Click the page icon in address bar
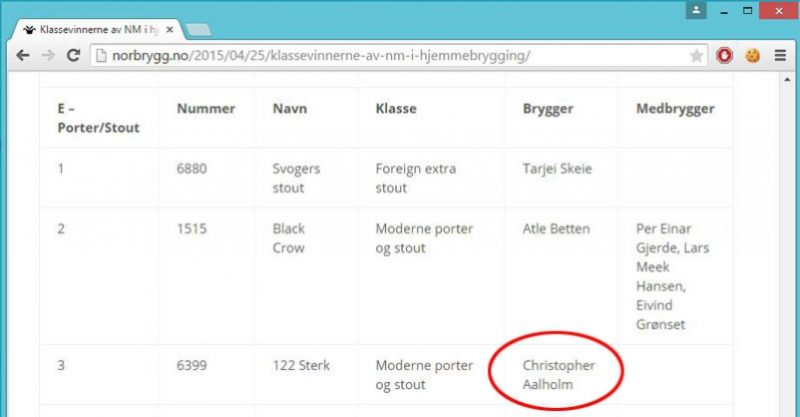This screenshot has width=800, height=417. pyautogui.click(x=102, y=56)
